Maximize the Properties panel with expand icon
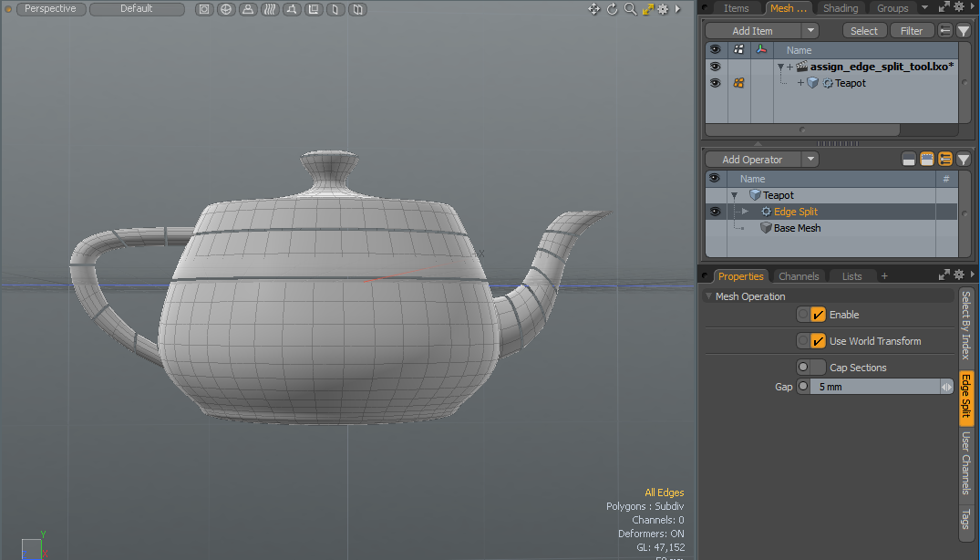980x560 pixels. pos(943,275)
